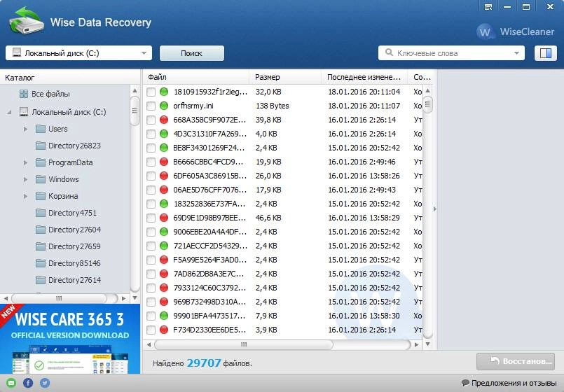Start scan with the Поиск button
This screenshot has width=564, height=392.
(192, 53)
